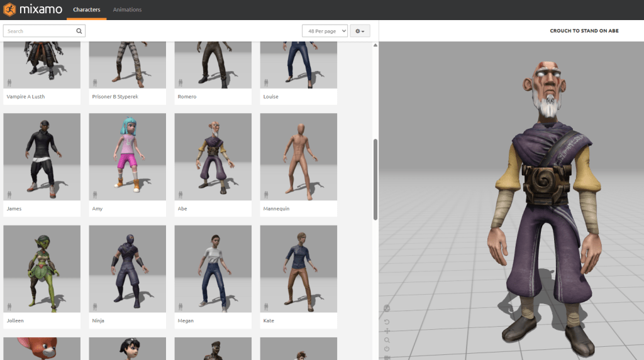Click the Kate character name label

(269, 320)
